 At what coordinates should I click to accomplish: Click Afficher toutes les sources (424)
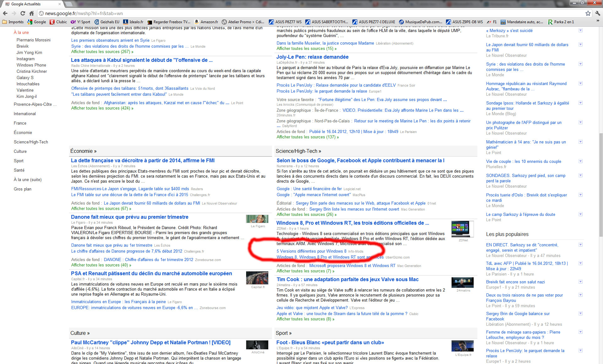click(102, 108)
